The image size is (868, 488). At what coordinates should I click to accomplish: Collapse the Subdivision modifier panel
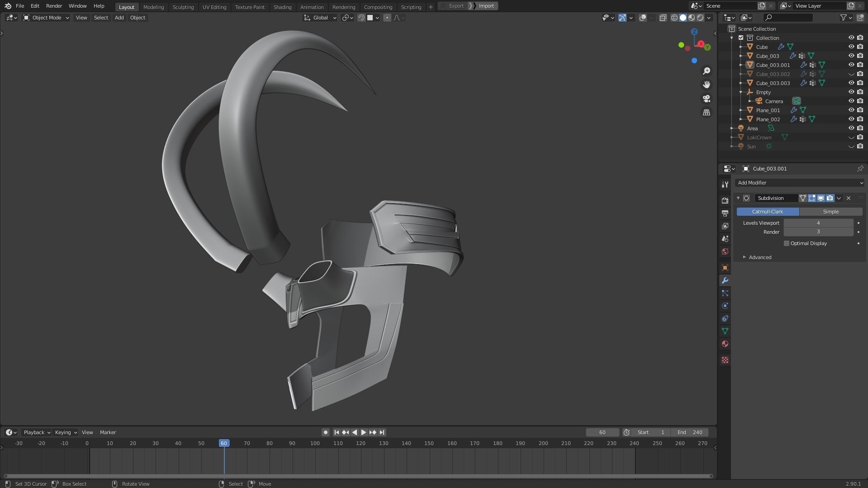pyautogui.click(x=738, y=198)
